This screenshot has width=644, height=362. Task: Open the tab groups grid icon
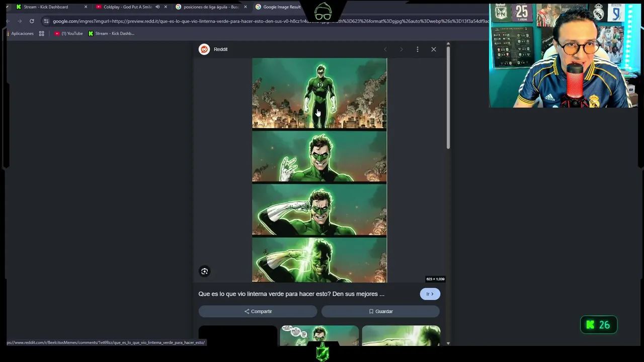pos(42,34)
